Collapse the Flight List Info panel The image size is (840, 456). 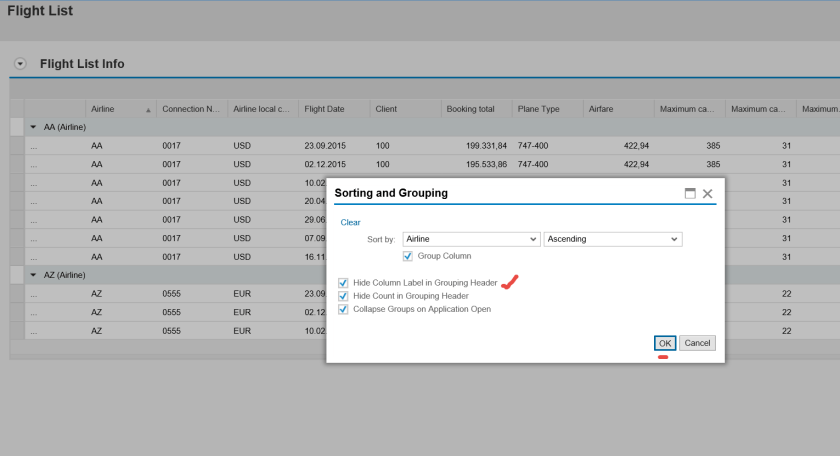click(x=20, y=64)
